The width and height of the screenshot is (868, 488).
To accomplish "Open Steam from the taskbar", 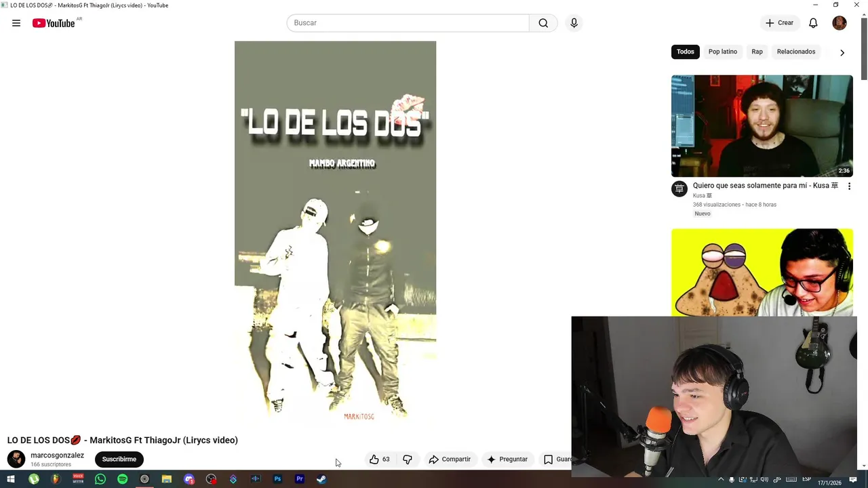I will (322, 479).
